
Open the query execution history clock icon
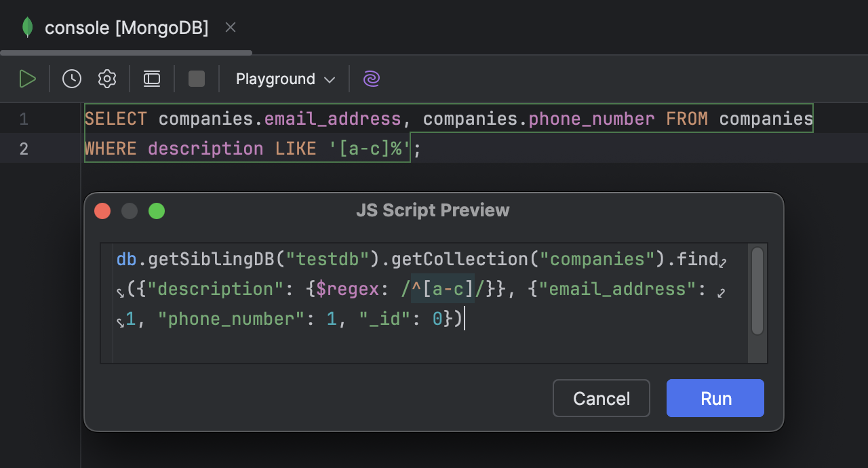click(71, 78)
